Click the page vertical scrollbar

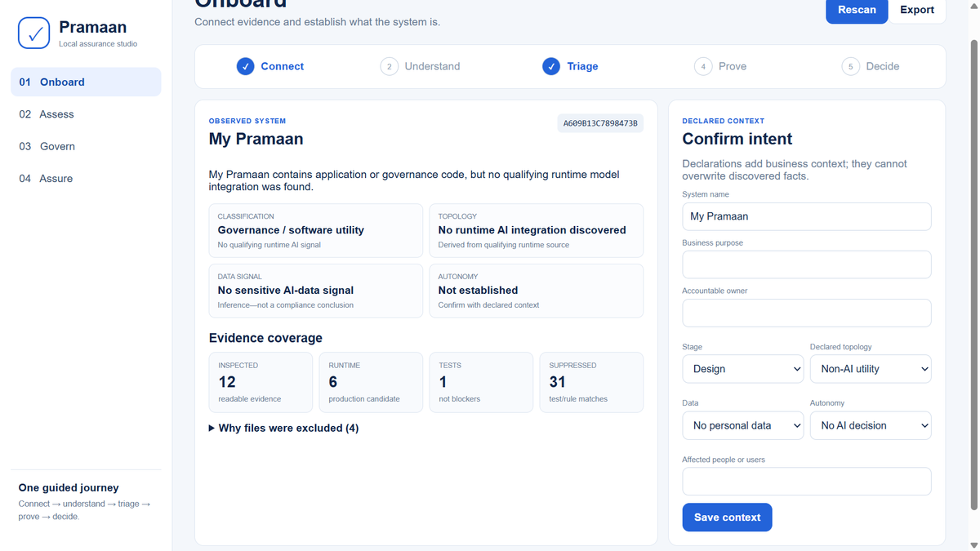coord(973,275)
